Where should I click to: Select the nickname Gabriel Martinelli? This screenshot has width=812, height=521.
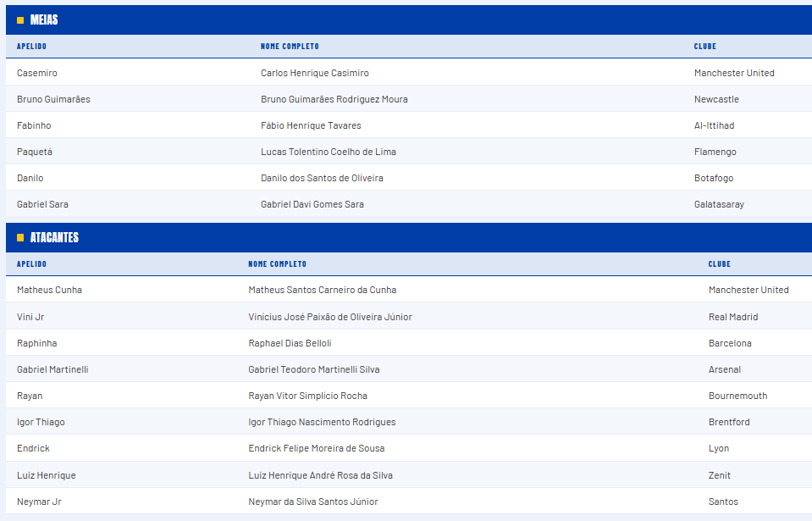pyautogui.click(x=52, y=369)
